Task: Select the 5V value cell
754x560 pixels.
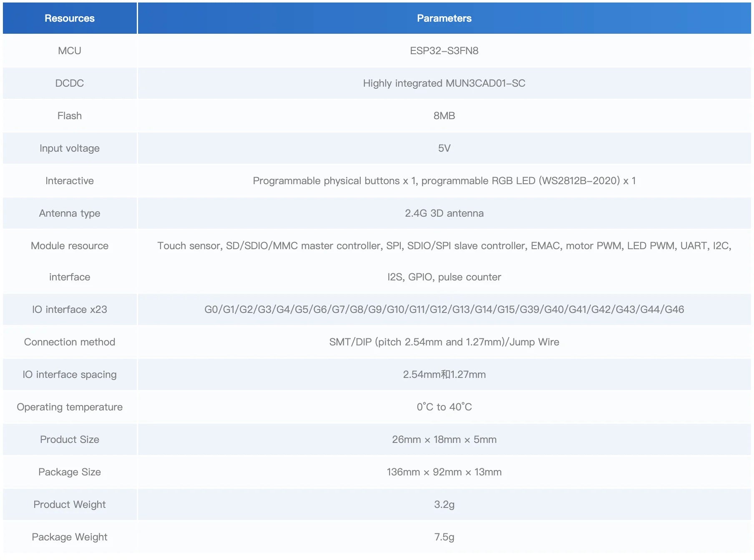Action: pyautogui.click(x=444, y=148)
